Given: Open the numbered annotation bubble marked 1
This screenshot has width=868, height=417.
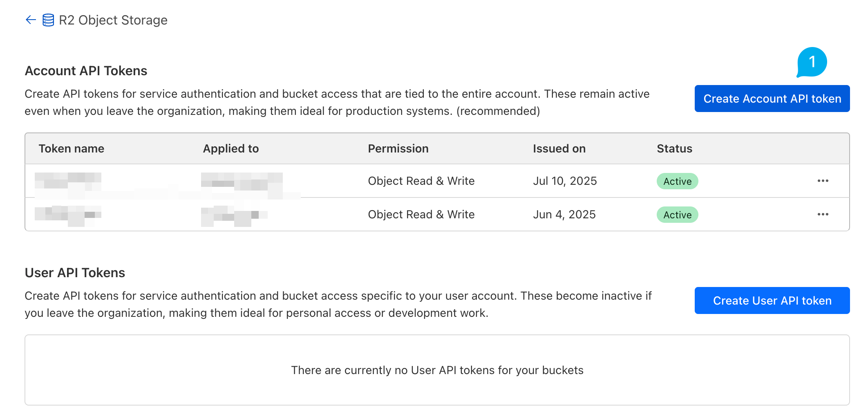Looking at the screenshot, I should [x=812, y=62].
